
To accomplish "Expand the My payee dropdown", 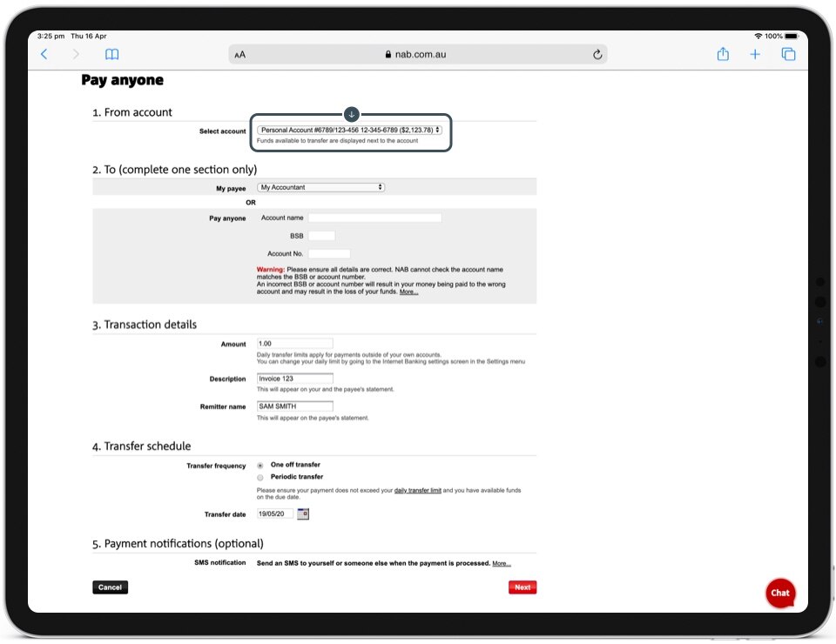I will point(321,187).
